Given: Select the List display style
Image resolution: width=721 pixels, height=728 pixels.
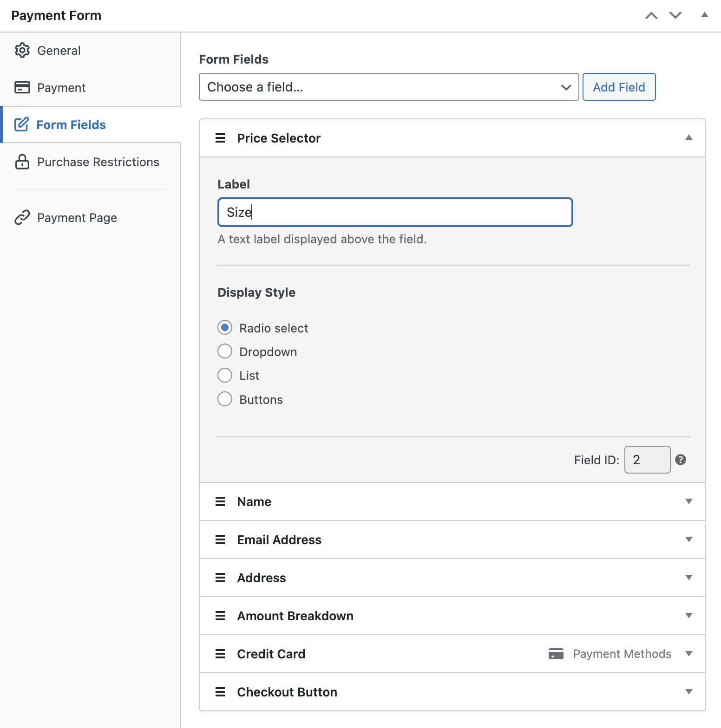Looking at the screenshot, I should 225,375.
